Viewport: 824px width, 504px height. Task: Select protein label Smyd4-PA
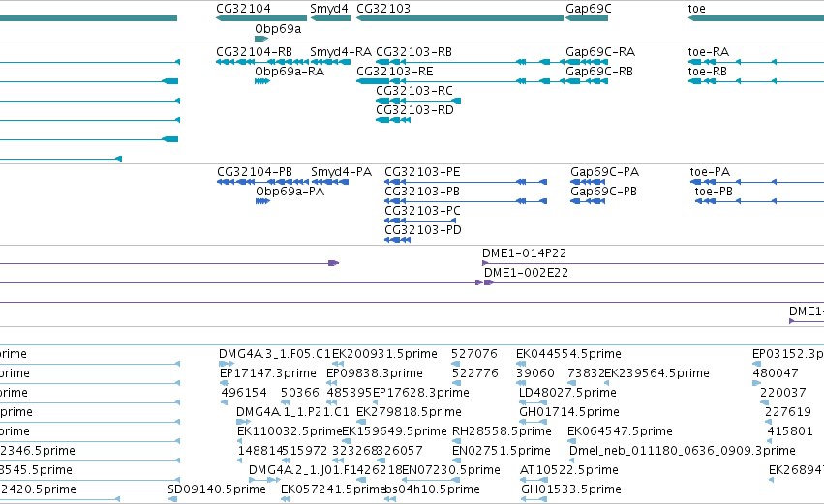pyautogui.click(x=341, y=172)
